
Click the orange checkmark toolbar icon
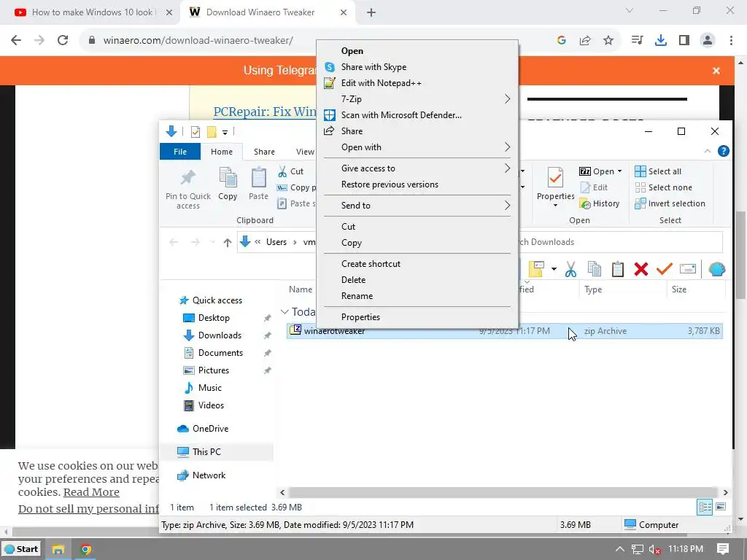(664, 269)
